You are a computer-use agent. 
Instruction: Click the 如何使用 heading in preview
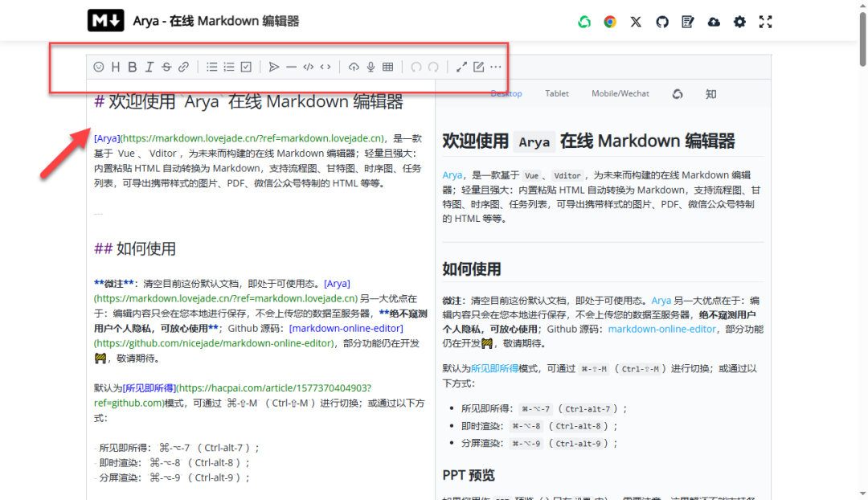click(x=472, y=269)
